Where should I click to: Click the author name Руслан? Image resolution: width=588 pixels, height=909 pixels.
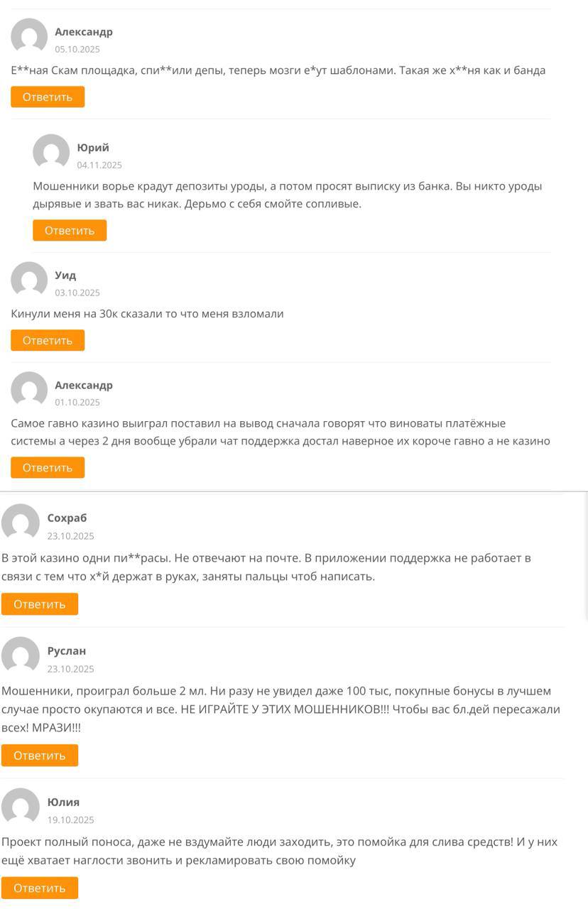pos(67,651)
